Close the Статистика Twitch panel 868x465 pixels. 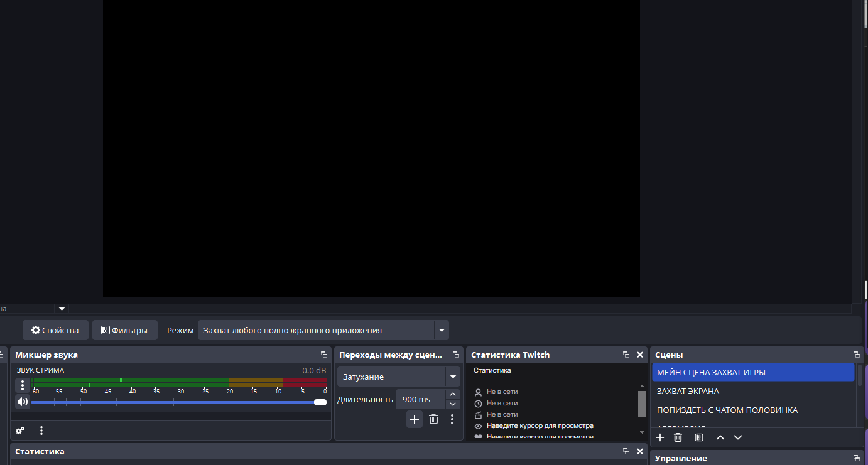coord(640,355)
